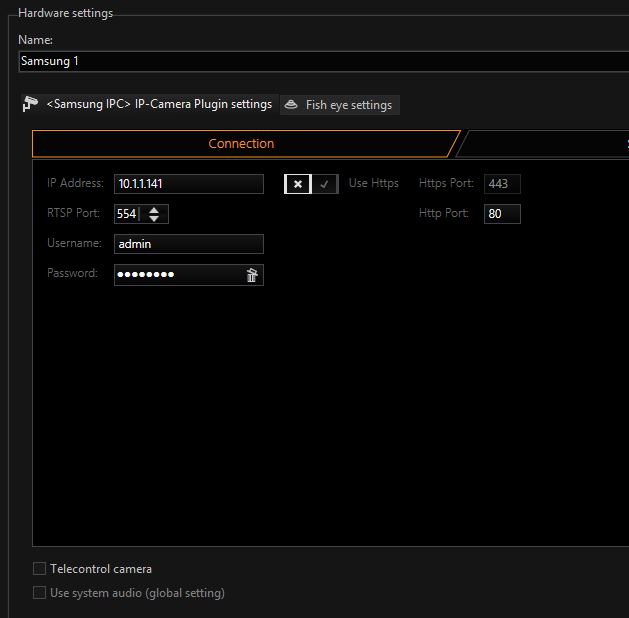Decrease RTSP port with down arrow
Screen dimensions: 629x618
click(x=154, y=219)
